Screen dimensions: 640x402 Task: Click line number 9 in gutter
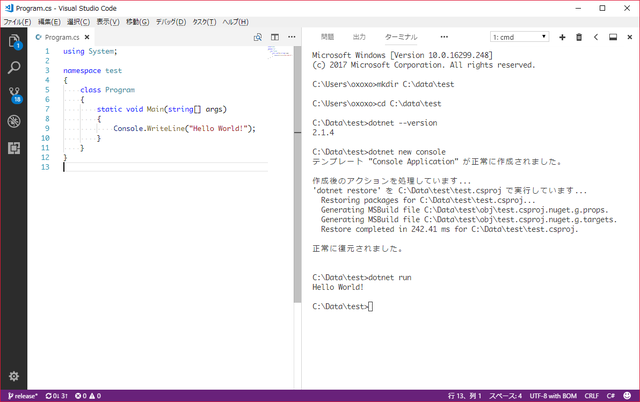[47, 129]
